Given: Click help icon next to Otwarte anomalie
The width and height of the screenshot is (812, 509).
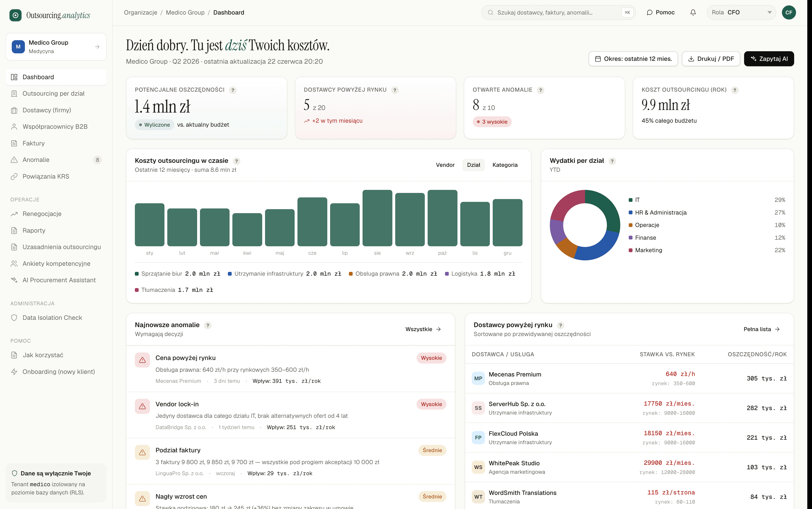Looking at the screenshot, I should 540,90.
